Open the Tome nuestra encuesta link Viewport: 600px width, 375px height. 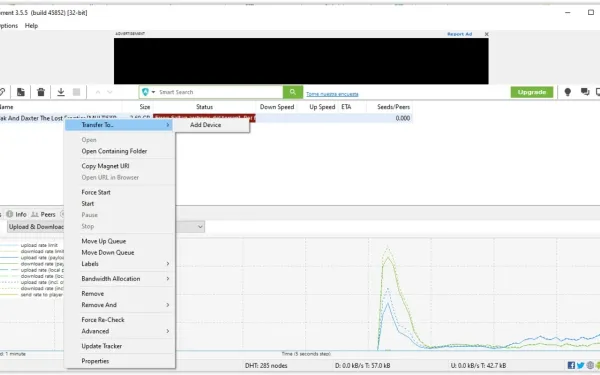coord(332,94)
